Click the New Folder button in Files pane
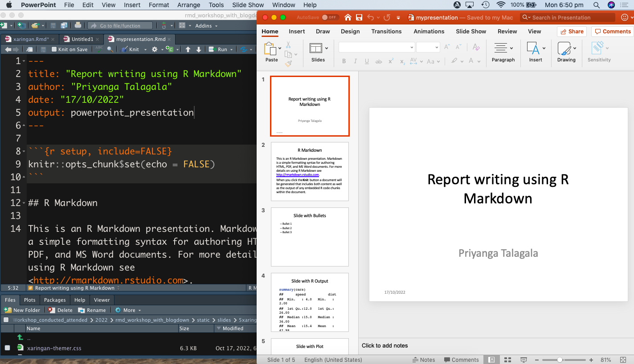Image resolution: width=634 pixels, height=364 pixels. (22, 310)
